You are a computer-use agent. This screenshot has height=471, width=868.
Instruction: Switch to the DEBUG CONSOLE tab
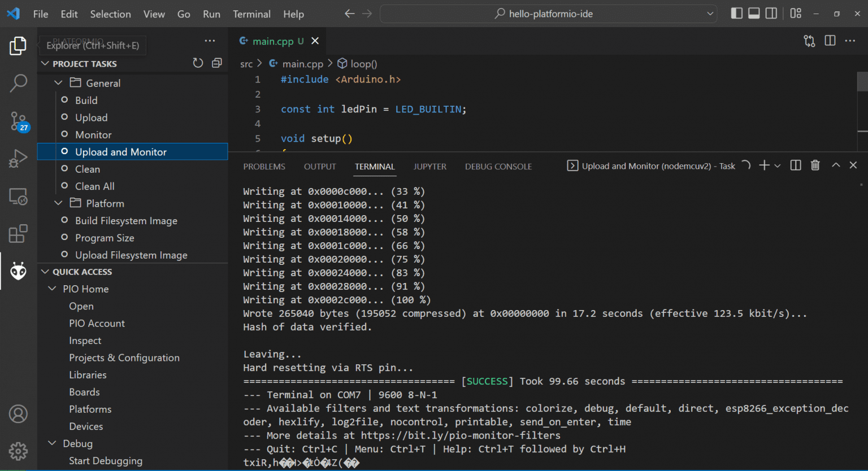click(498, 166)
